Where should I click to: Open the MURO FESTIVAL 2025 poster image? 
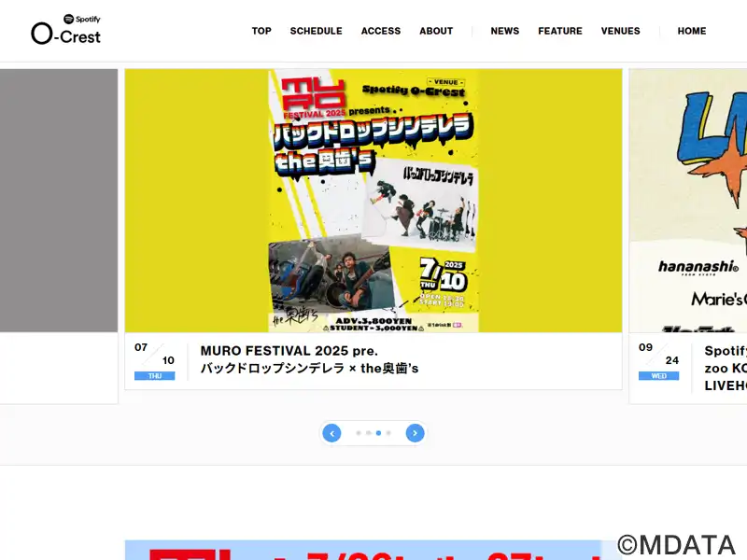(x=373, y=201)
